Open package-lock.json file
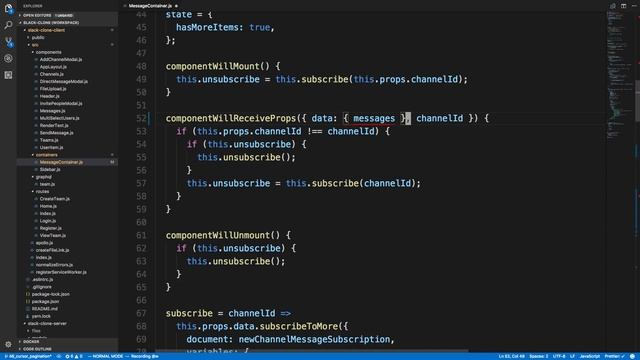 point(51,294)
